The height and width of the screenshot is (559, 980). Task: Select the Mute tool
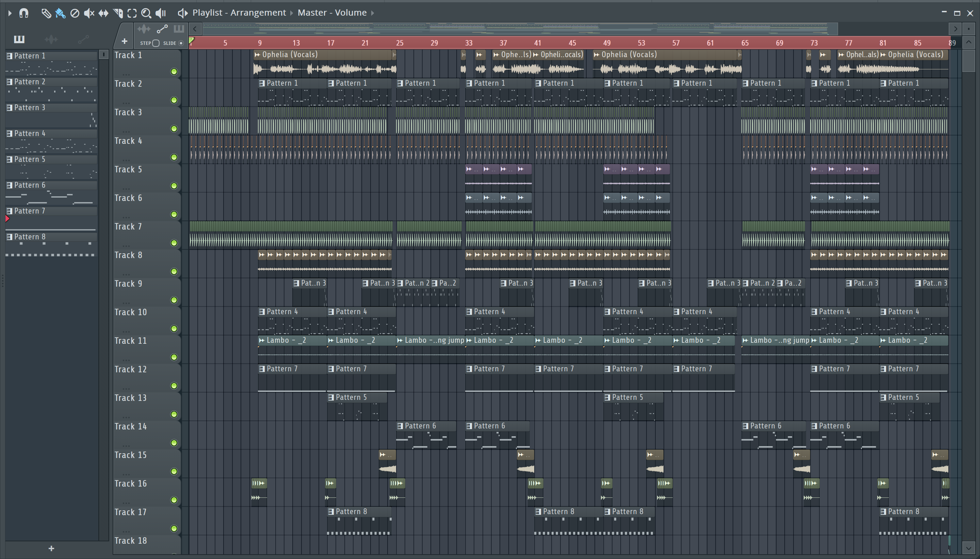tap(89, 14)
